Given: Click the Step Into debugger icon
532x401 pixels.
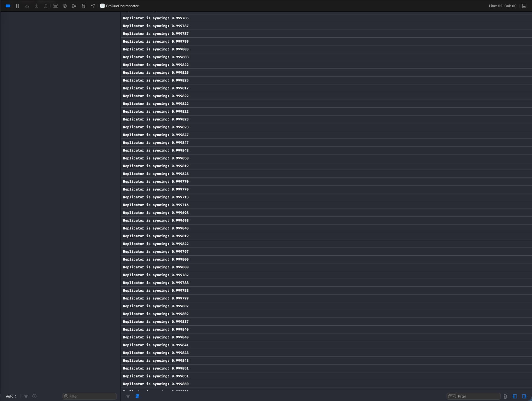Looking at the screenshot, I should [x=36, y=6].
